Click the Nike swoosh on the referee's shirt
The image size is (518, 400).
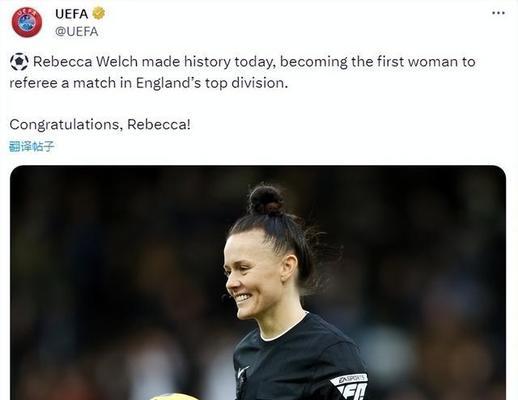click(x=243, y=371)
